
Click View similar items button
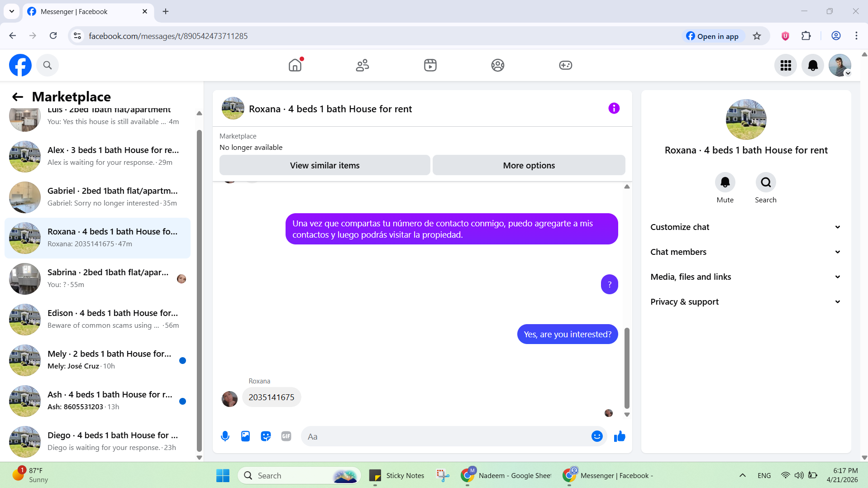pyautogui.click(x=324, y=165)
